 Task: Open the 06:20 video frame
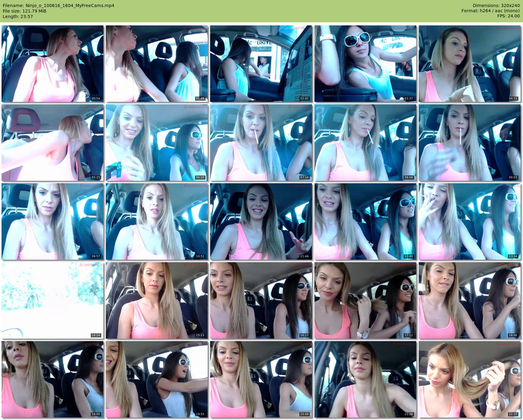pos(157,143)
